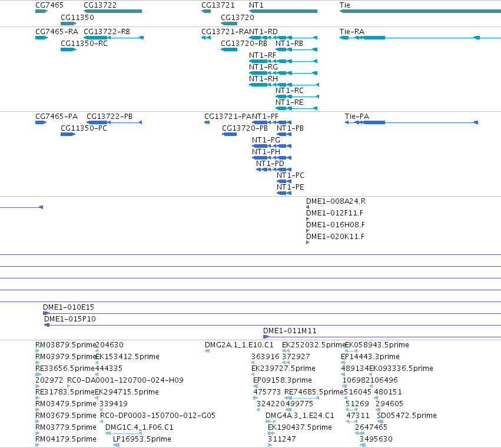Select transcript CG7465-RA label
This screenshot has height=448, width=501.
tap(57, 32)
